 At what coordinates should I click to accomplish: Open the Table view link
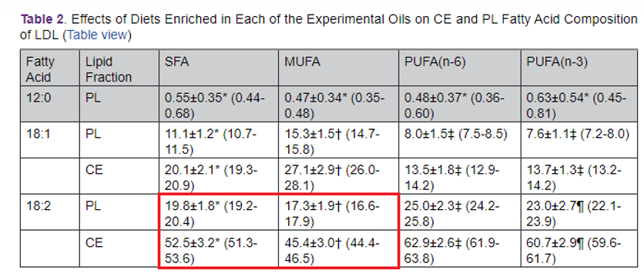click(x=97, y=35)
